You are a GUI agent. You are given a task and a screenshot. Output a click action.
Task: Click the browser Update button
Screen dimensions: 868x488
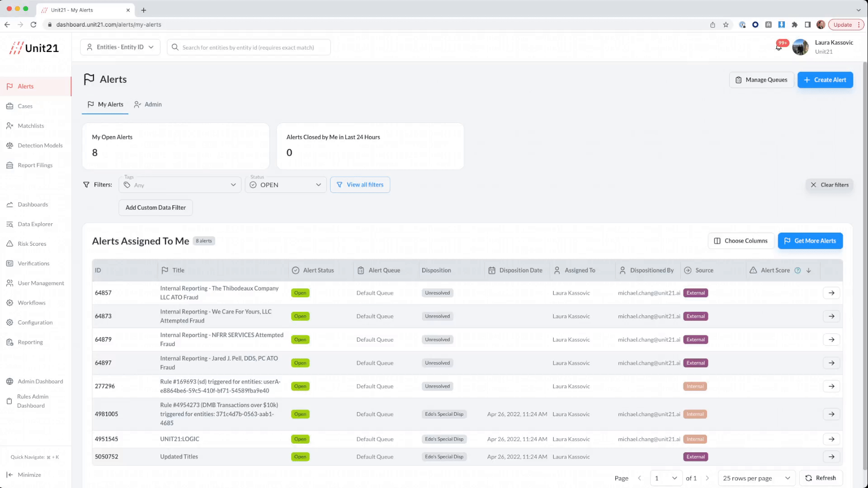[x=846, y=25]
